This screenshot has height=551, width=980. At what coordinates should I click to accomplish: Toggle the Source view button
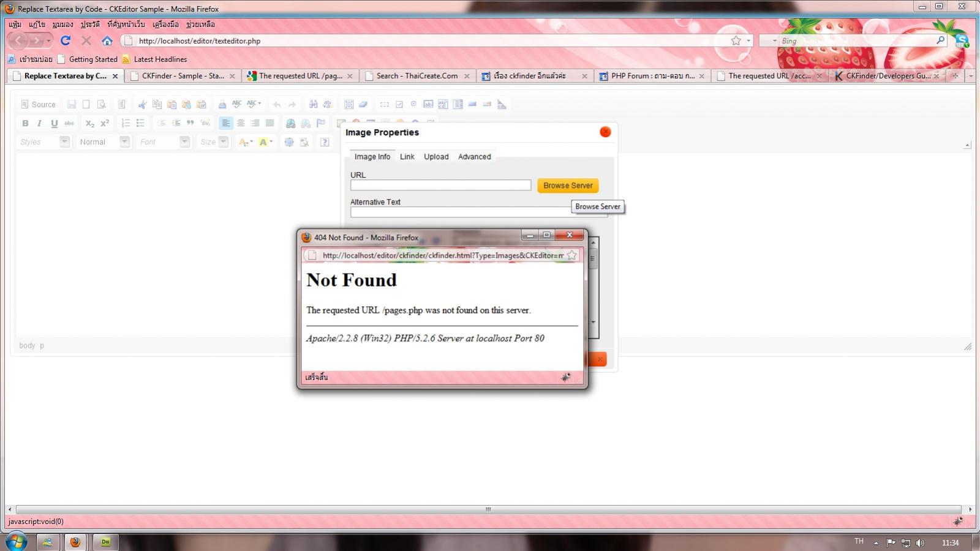38,105
